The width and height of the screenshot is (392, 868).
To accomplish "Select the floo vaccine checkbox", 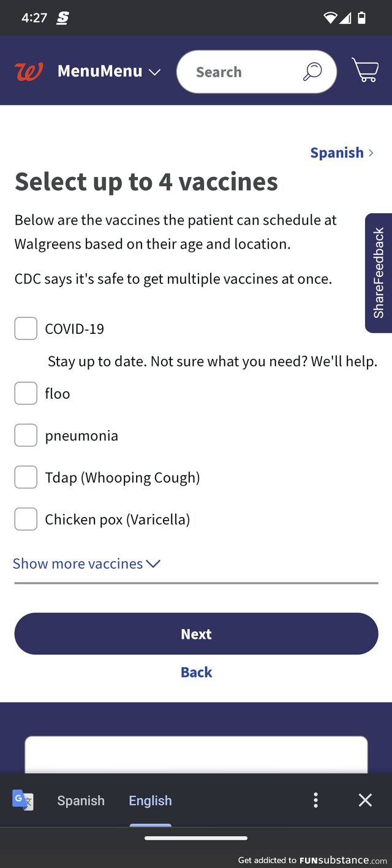I will 26,393.
